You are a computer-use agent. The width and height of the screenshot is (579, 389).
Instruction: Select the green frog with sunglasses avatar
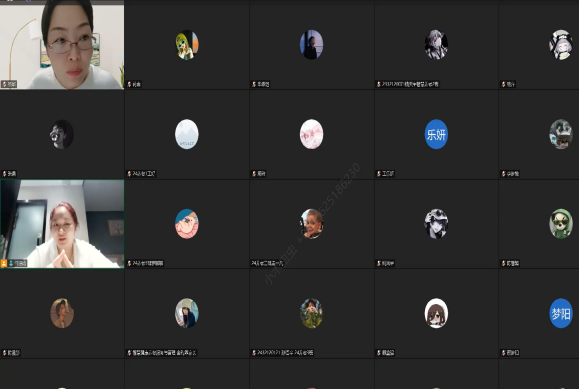561,224
